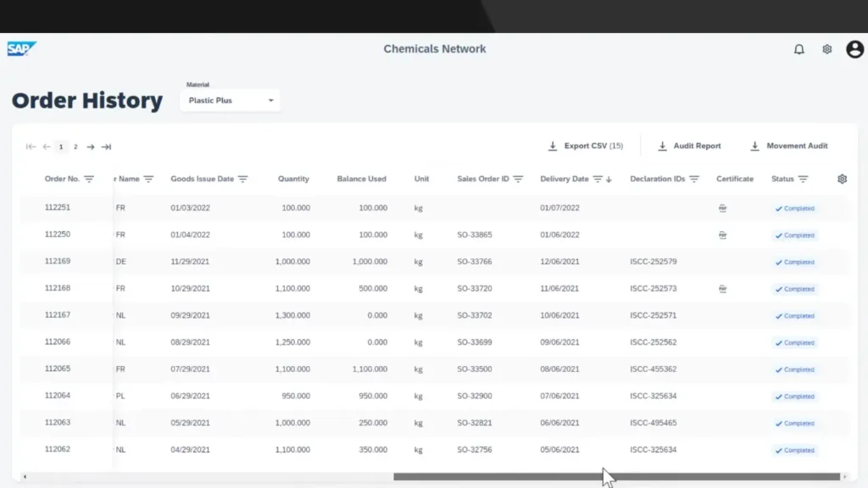
Task: Click sales order SO-32756
Action: point(475,450)
